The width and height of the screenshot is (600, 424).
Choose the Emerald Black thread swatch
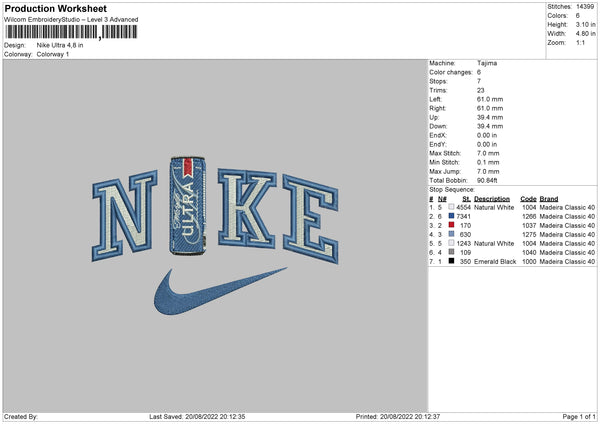[x=452, y=261]
